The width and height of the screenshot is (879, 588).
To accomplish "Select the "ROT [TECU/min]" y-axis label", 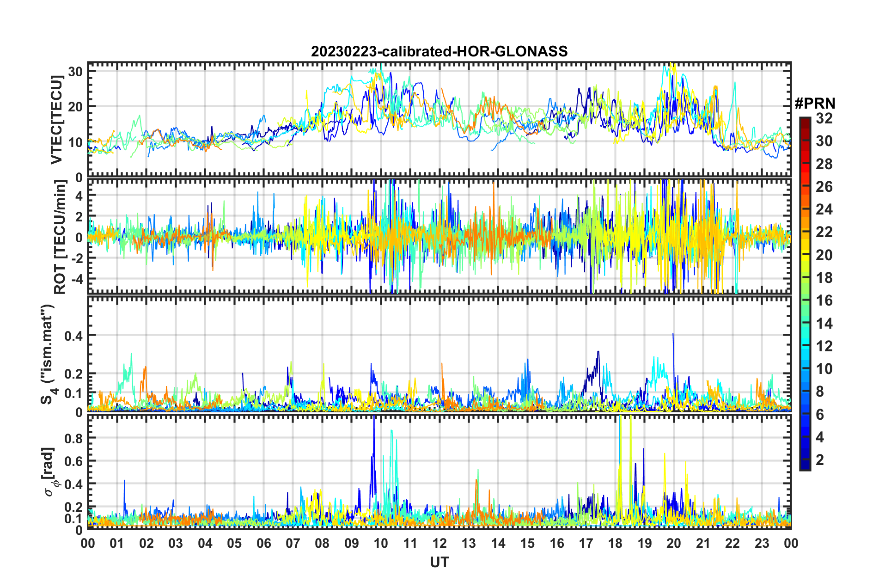I will pos(60,237).
